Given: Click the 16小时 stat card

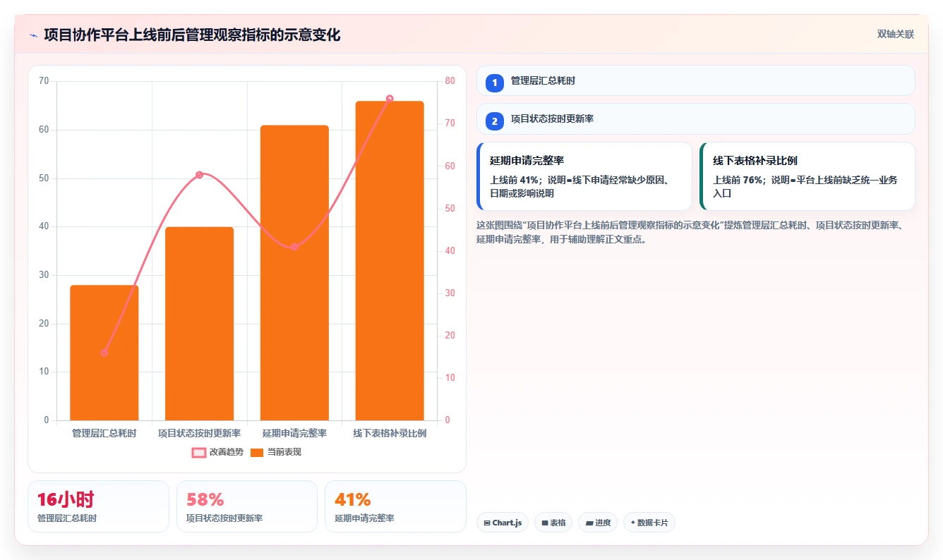Looking at the screenshot, I should 98,506.
